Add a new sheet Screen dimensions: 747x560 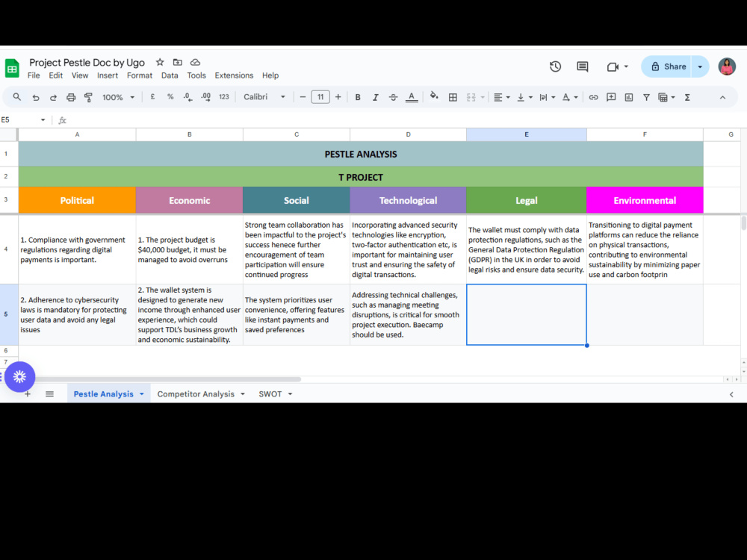point(28,393)
